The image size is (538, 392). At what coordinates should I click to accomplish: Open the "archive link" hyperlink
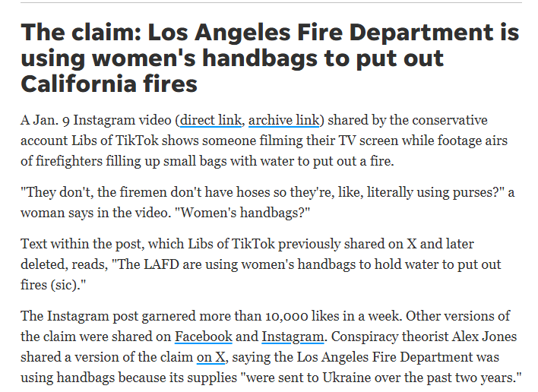[283, 120]
